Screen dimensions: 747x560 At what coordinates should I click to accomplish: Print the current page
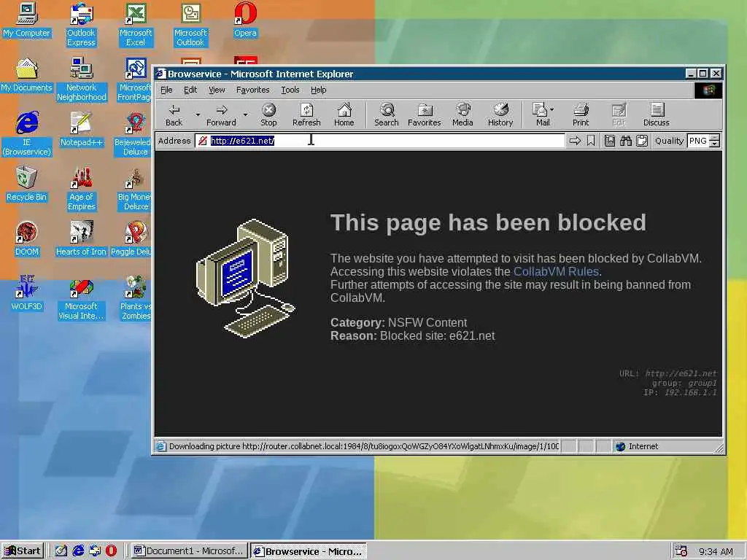click(x=581, y=114)
